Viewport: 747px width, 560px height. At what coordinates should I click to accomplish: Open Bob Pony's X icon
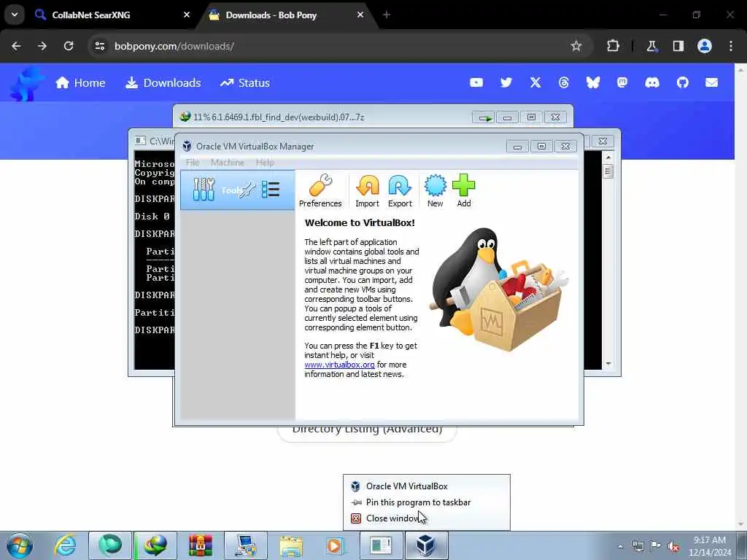coord(535,83)
